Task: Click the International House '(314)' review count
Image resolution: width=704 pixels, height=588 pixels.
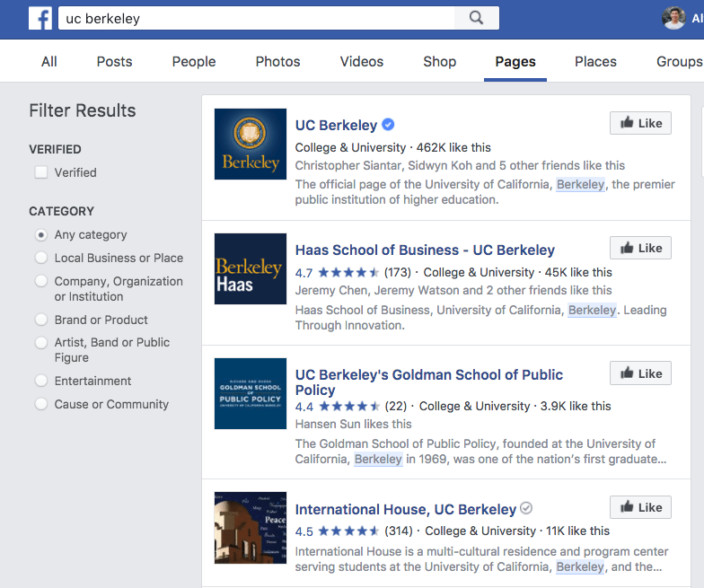Action: [399, 531]
